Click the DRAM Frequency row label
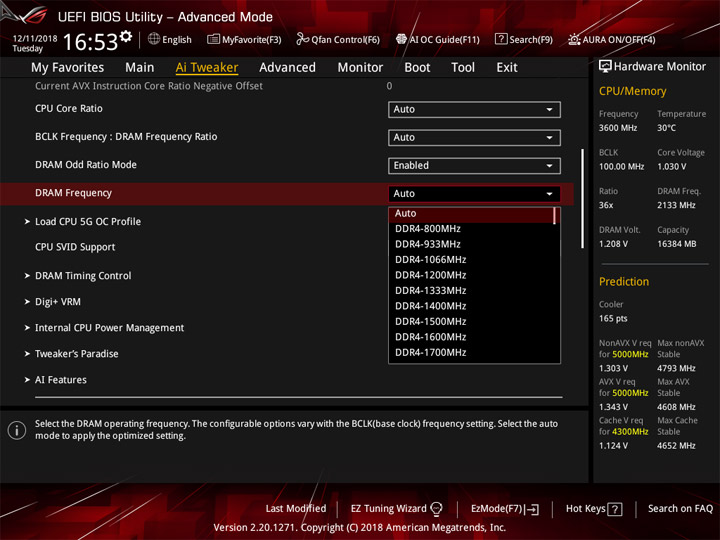This screenshot has height=540, width=720. tap(73, 193)
